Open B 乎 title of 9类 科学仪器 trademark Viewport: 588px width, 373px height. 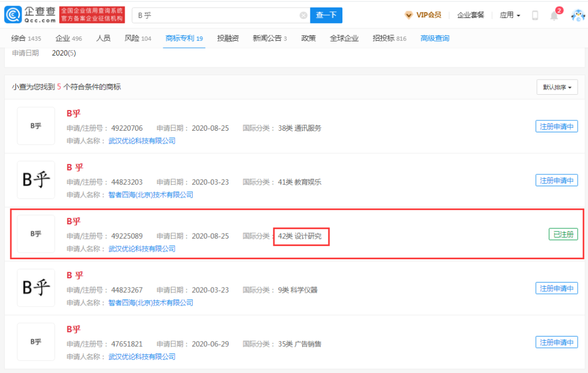(x=75, y=276)
